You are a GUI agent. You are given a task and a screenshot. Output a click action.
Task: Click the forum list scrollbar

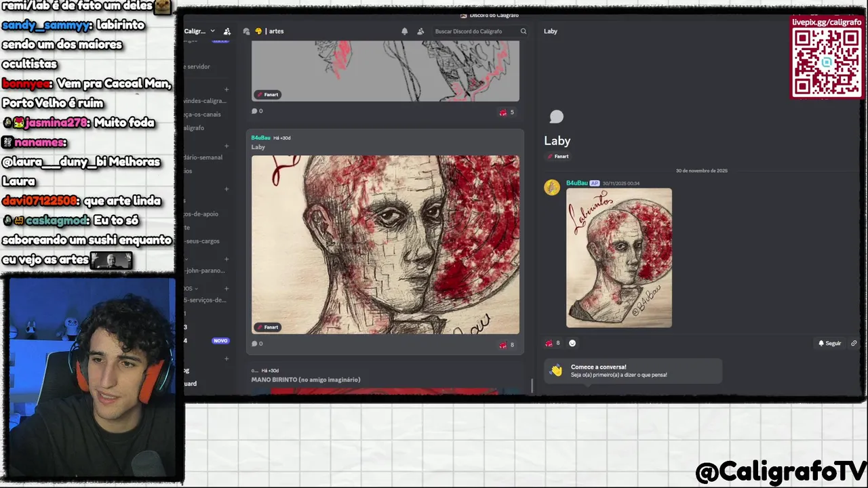click(532, 386)
